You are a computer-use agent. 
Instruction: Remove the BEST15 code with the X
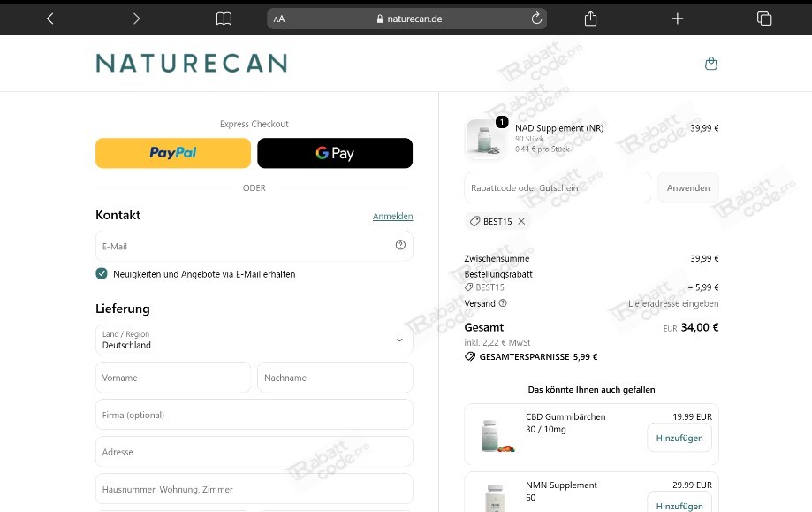pos(521,221)
